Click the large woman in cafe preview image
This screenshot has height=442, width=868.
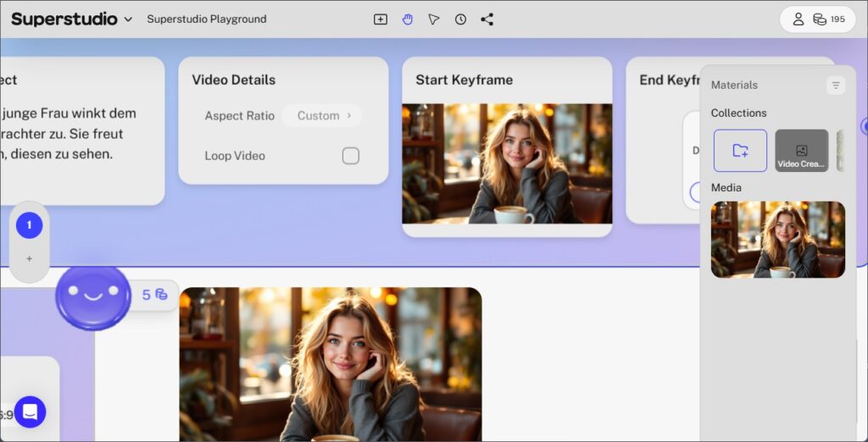tap(331, 364)
